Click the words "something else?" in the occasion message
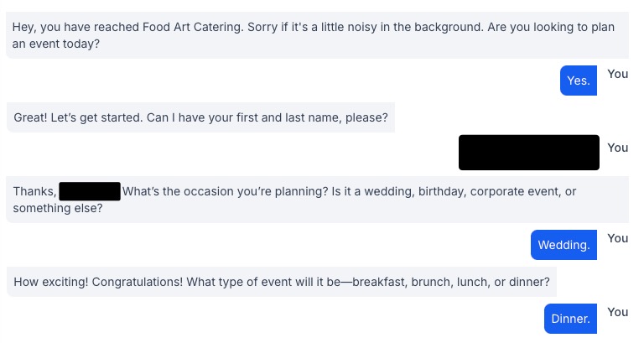This screenshot has height=343, width=644. click(58, 208)
